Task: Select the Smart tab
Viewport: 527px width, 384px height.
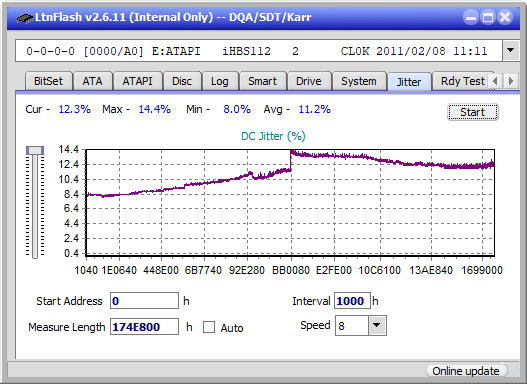Action: coord(262,81)
